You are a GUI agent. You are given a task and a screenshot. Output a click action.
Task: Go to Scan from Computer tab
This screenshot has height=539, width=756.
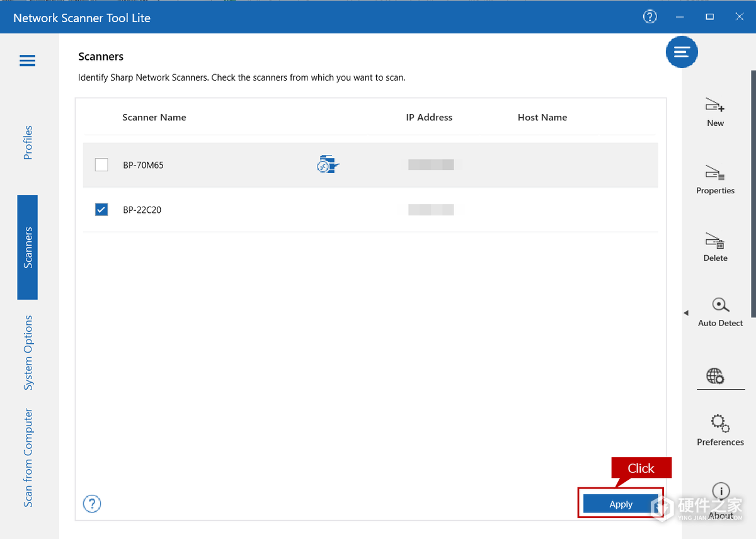[28, 458]
